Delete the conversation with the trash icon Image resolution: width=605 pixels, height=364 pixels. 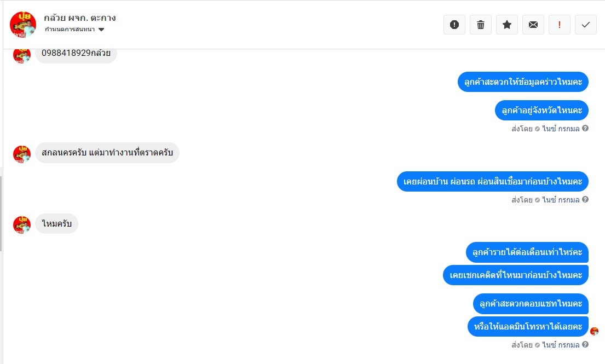click(x=481, y=25)
